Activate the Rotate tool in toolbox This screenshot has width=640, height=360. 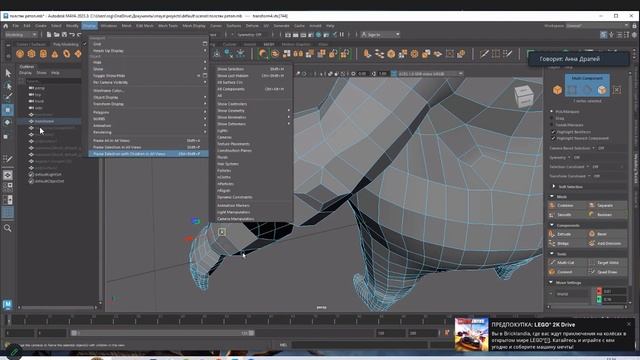(8, 122)
